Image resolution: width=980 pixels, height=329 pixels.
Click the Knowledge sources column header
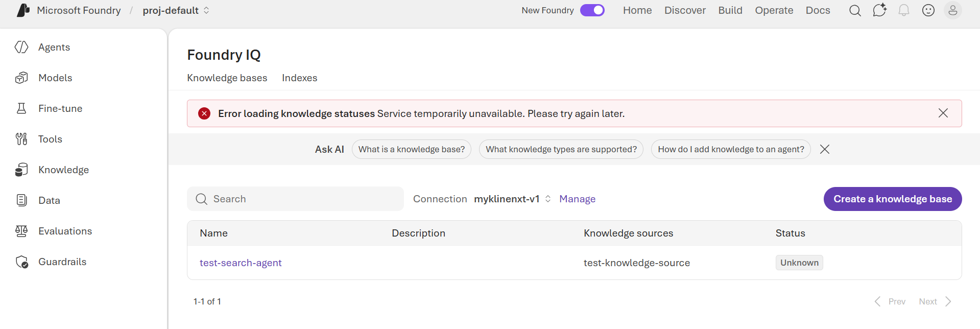tap(628, 233)
